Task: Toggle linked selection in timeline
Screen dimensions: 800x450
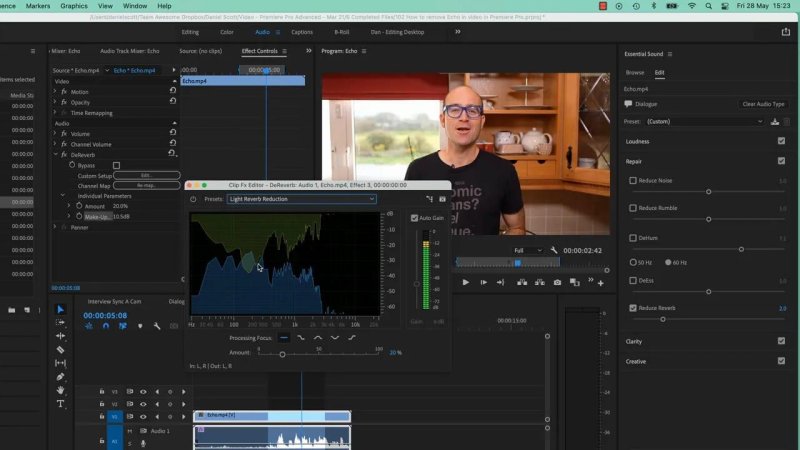Action: 123,326
